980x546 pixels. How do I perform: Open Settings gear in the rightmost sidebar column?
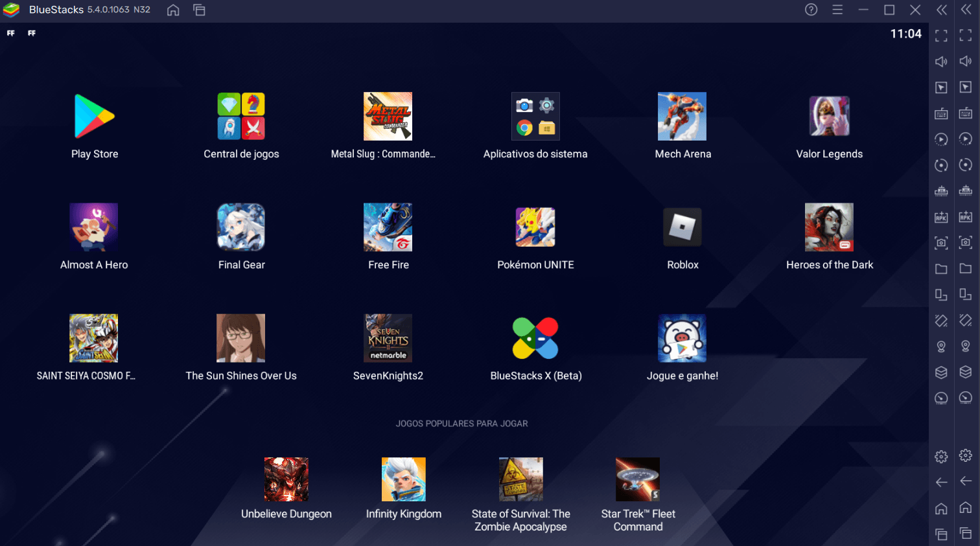pos(966,455)
